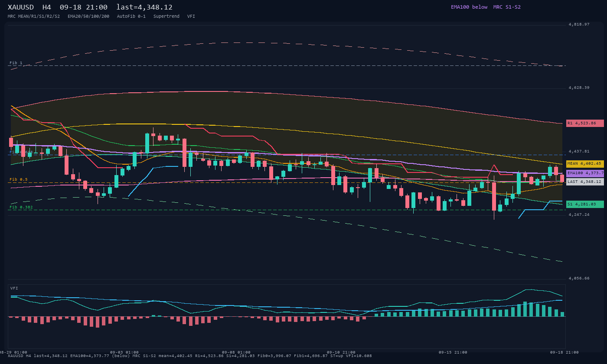Click the AutoFib 0-1 legend entry
The height and width of the screenshot is (364, 607).
point(131,16)
